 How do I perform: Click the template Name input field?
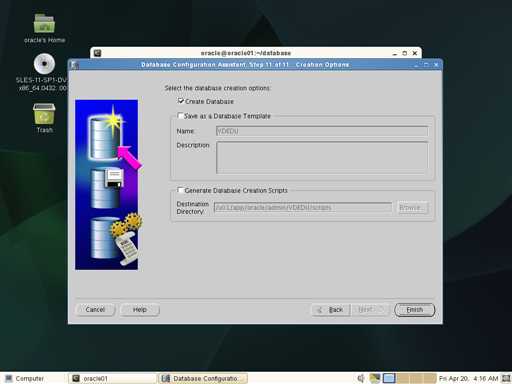(x=322, y=131)
